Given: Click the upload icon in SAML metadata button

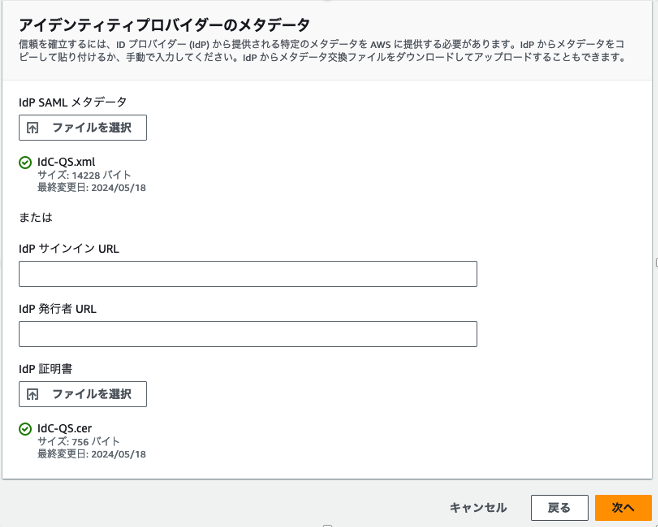Looking at the screenshot, I should tap(32, 128).
